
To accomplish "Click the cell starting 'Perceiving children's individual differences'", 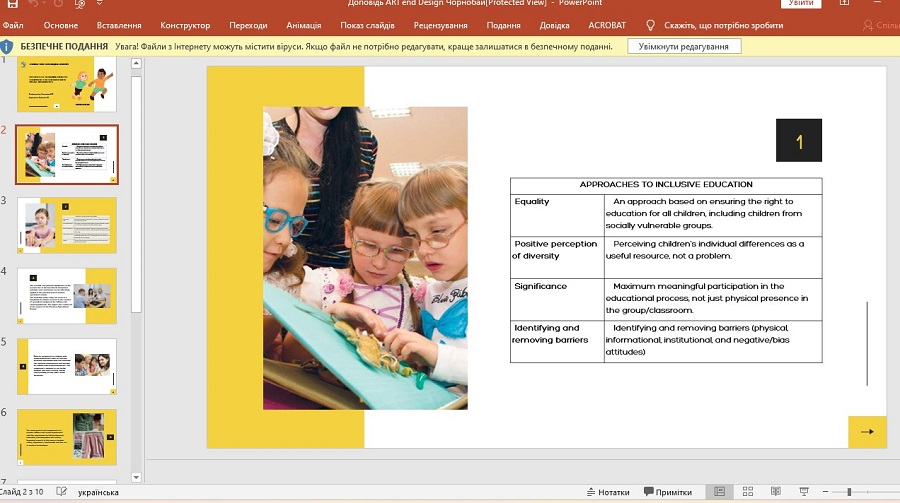I will pos(713,257).
